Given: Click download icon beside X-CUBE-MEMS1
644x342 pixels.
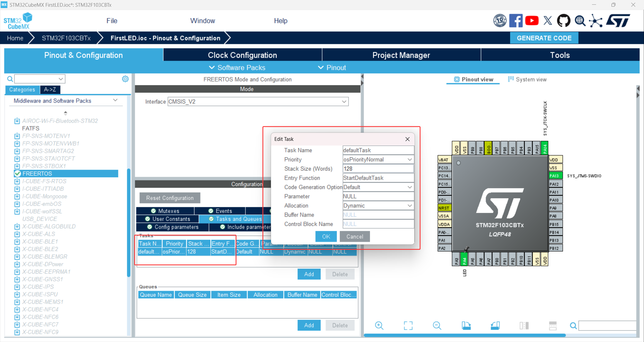Looking at the screenshot, I should pos(17,302).
